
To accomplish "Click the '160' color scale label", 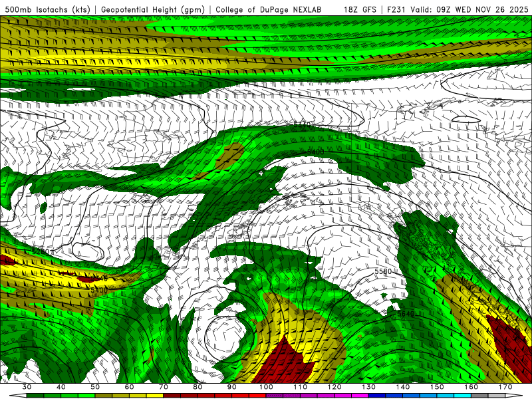I will 471,387.
